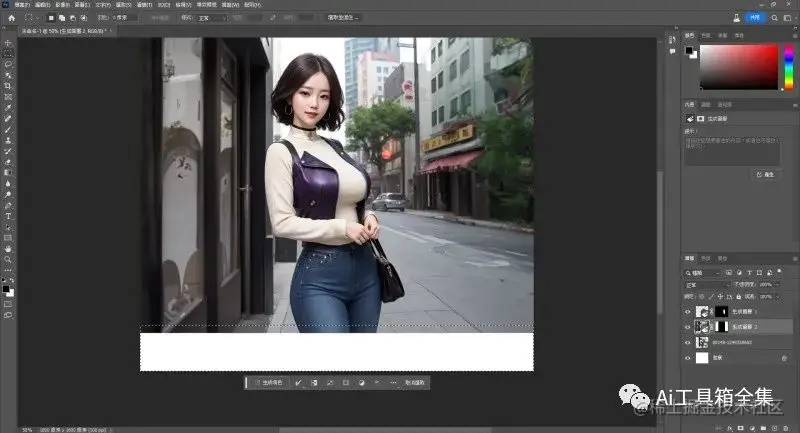The height and width of the screenshot is (433, 800).
Task: Open the Color panel flyout menu
Action: tap(795, 36)
